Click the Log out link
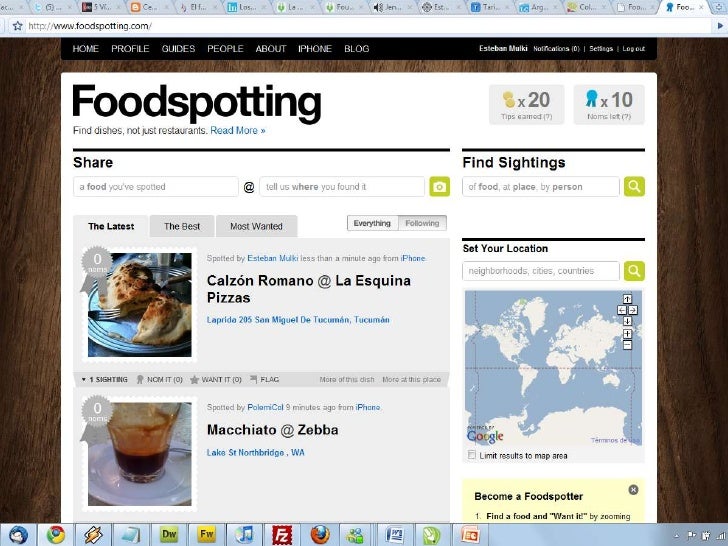 click(x=634, y=49)
